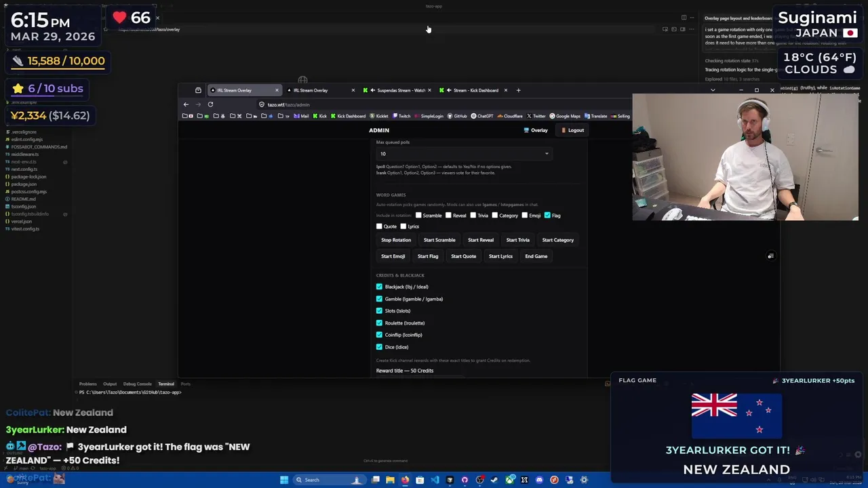The image size is (868, 488).
Task: Reload the tazo.wtf admin page
Action: [210, 104]
